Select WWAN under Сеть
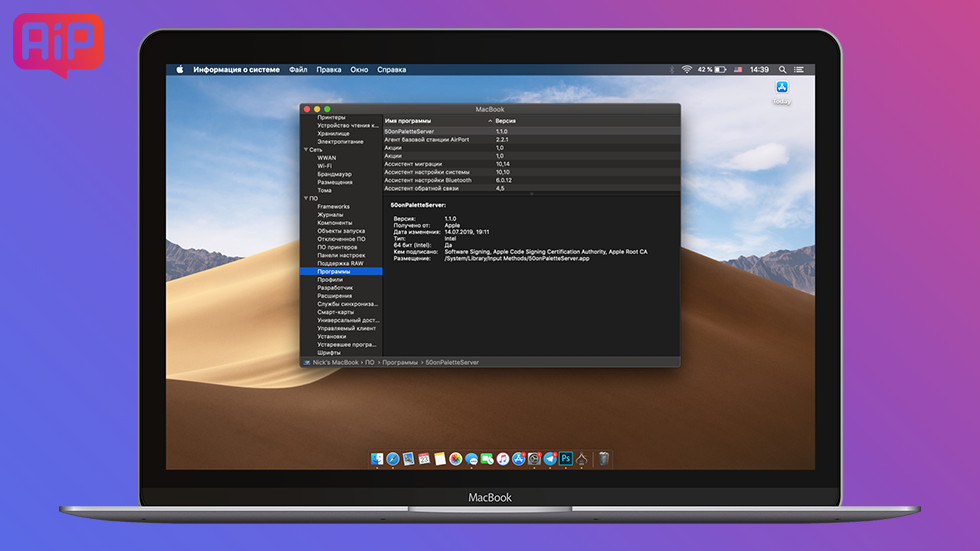This screenshot has height=551, width=980. click(x=326, y=157)
